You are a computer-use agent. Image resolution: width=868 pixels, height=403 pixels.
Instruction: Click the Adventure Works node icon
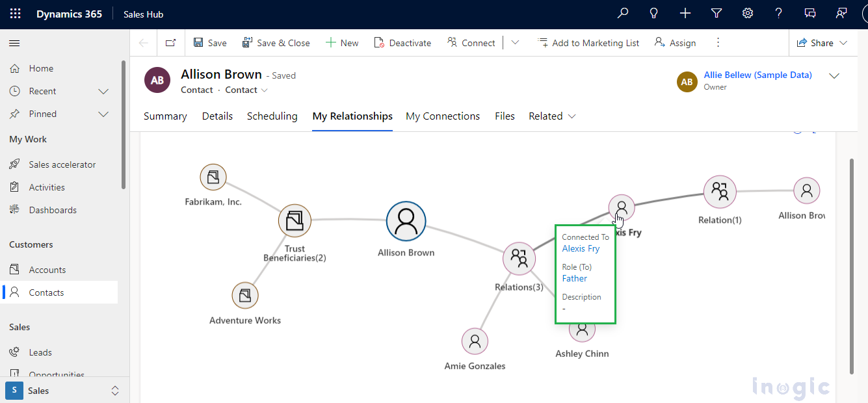245,296
